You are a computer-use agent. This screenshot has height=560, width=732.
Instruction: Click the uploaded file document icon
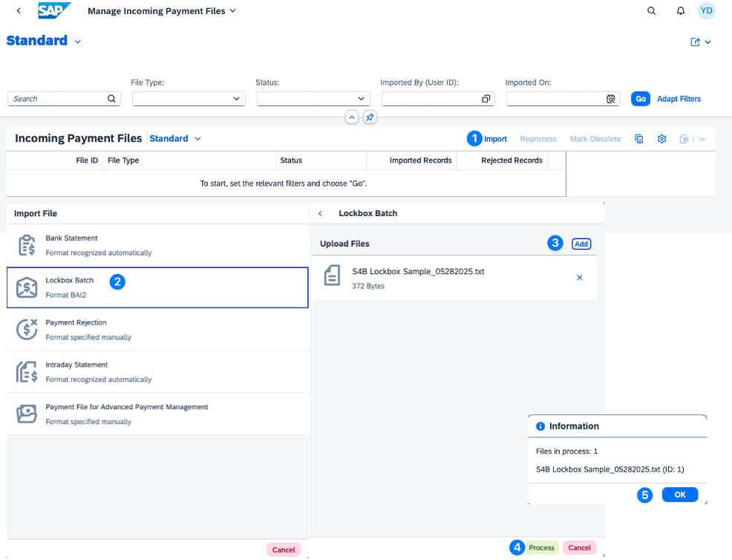(x=332, y=275)
